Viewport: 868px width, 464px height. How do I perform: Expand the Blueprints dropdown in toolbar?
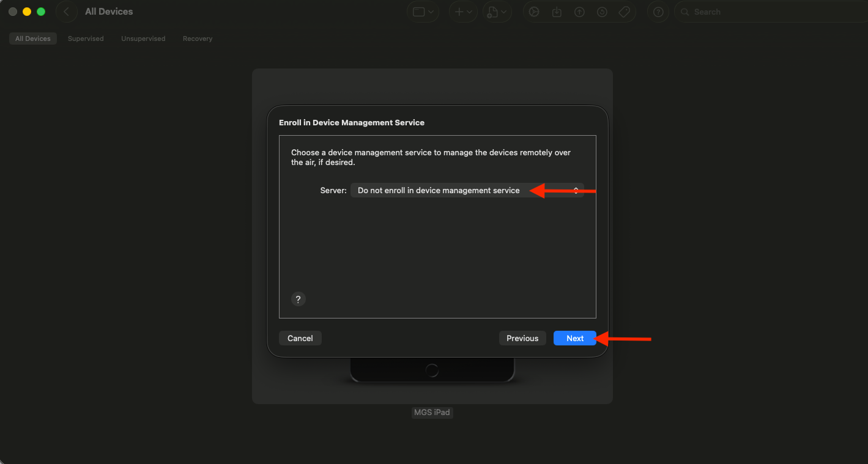click(x=497, y=12)
